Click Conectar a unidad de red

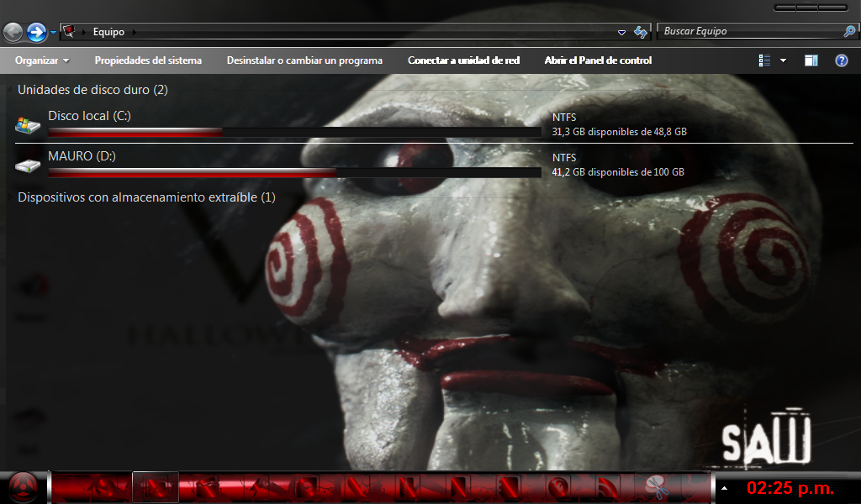463,60
